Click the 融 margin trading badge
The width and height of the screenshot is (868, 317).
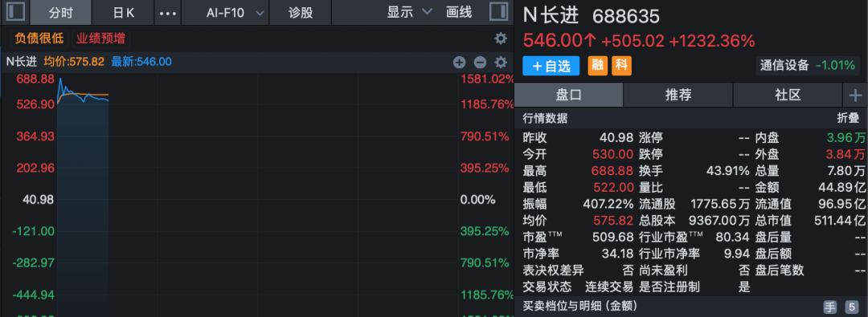point(597,66)
